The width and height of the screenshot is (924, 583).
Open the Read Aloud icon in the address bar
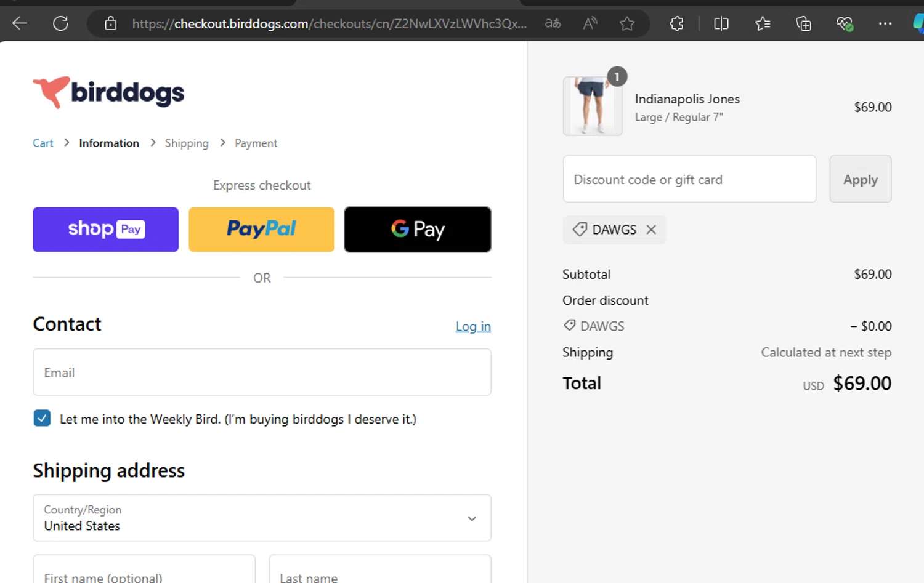[590, 23]
